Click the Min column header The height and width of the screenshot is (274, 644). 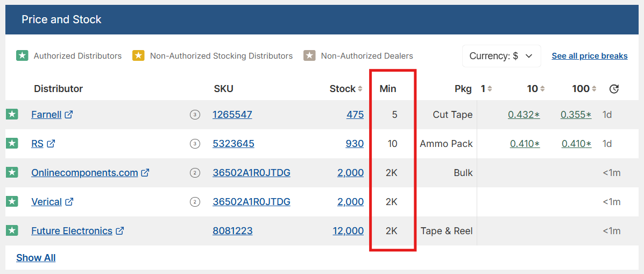click(388, 89)
